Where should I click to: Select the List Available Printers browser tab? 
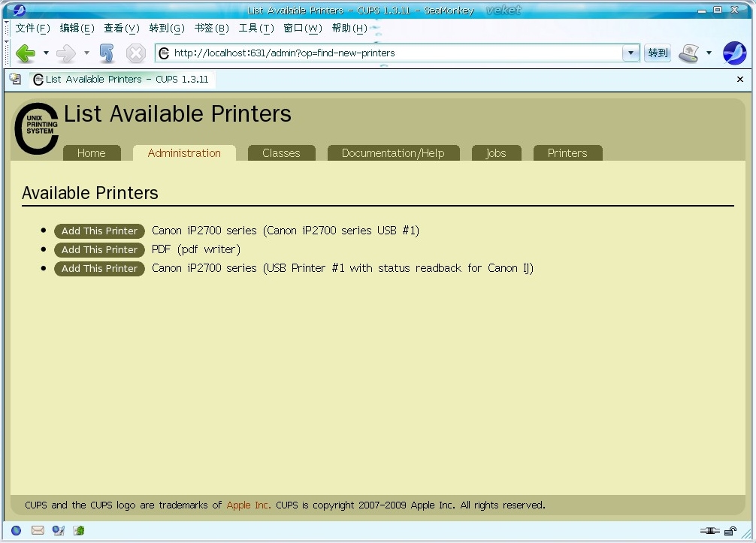coord(122,80)
